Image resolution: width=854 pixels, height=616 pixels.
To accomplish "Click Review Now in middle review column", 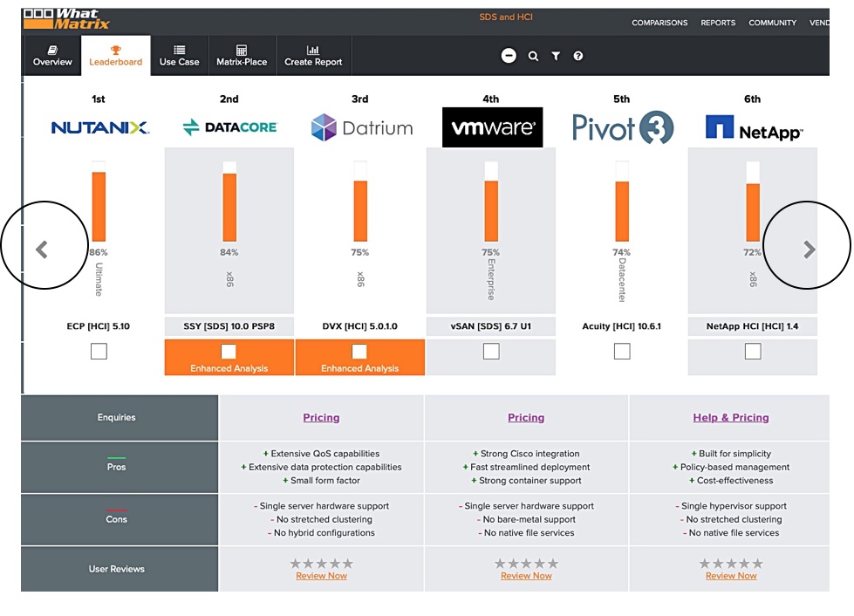I will tap(526, 576).
